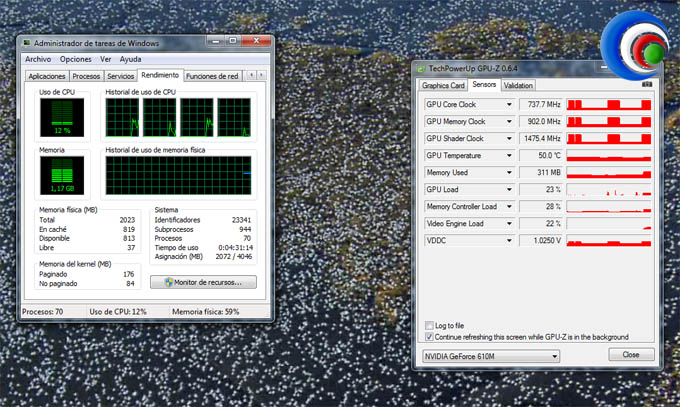Click the shield icon on Monitor de recursos
The width and height of the screenshot is (680, 407).
point(169,282)
